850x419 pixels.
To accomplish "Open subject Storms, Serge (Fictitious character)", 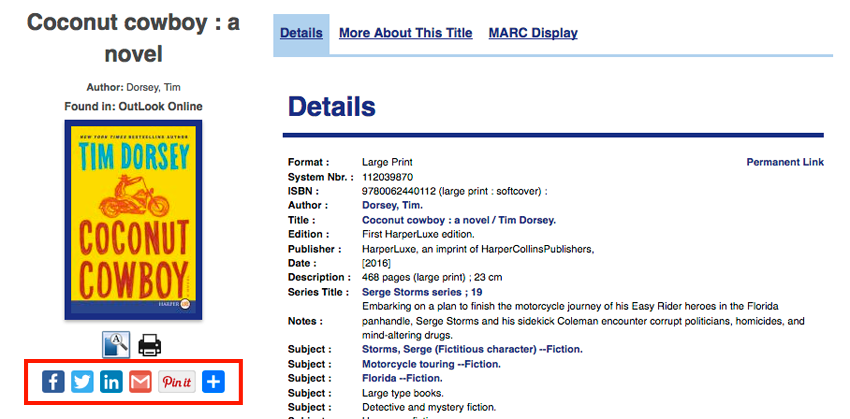I will tap(471, 349).
